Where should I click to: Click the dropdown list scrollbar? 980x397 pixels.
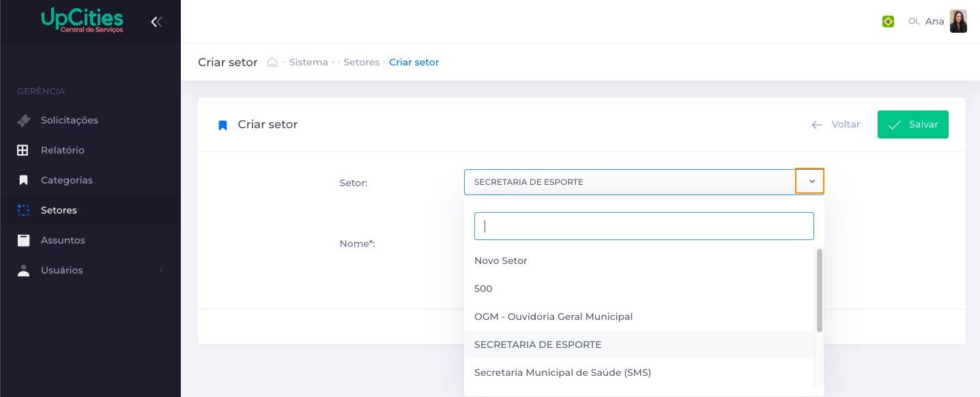(x=820, y=290)
